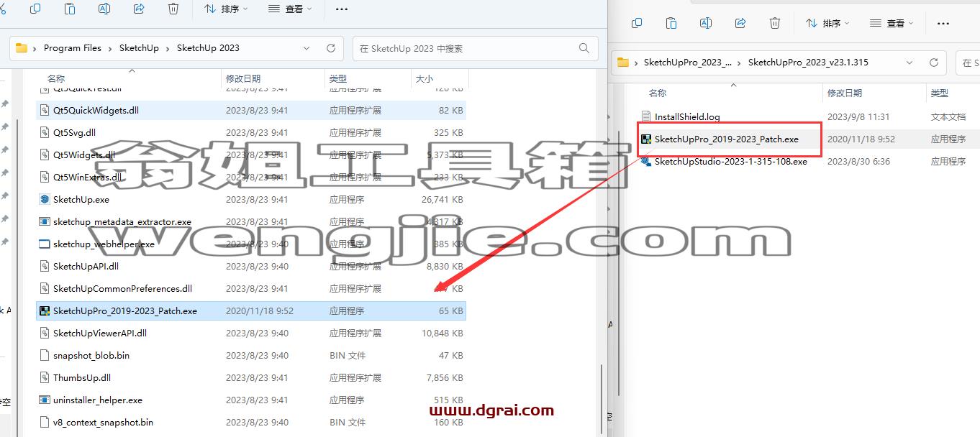Select sketchup_metadata_extractor.exe file
Screen dimensions: 980x437
point(251,222)
